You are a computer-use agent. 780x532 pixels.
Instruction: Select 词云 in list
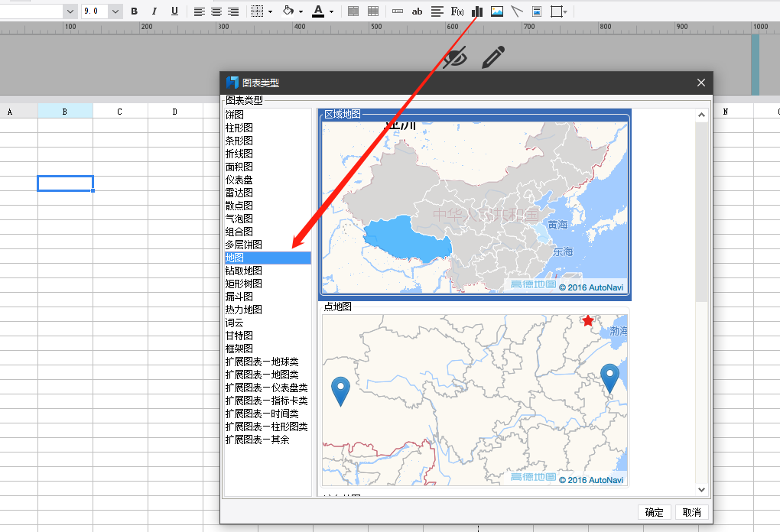(268, 323)
